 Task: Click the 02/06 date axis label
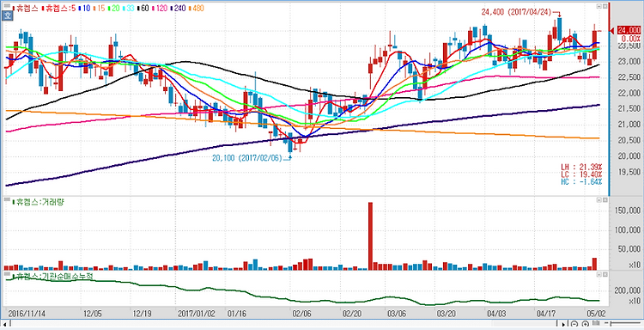click(x=301, y=313)
